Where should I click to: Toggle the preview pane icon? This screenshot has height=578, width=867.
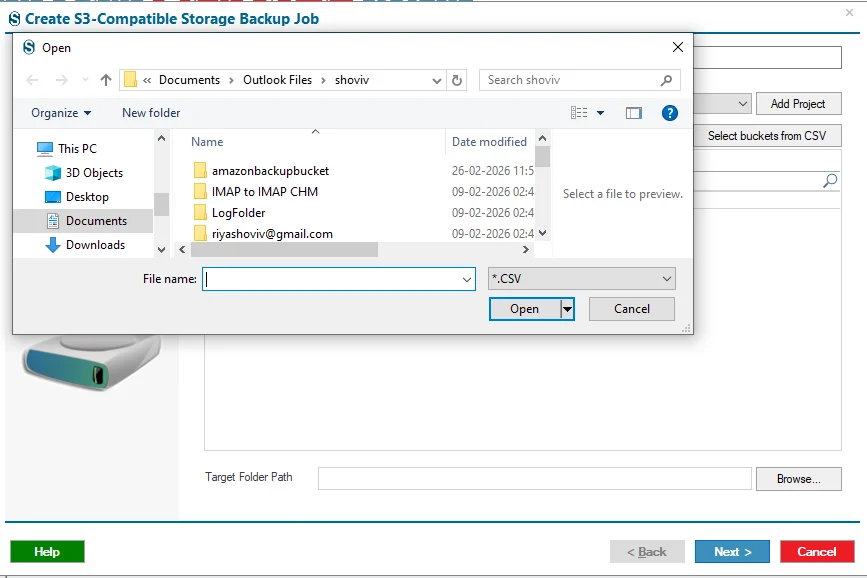click(634, 113)
